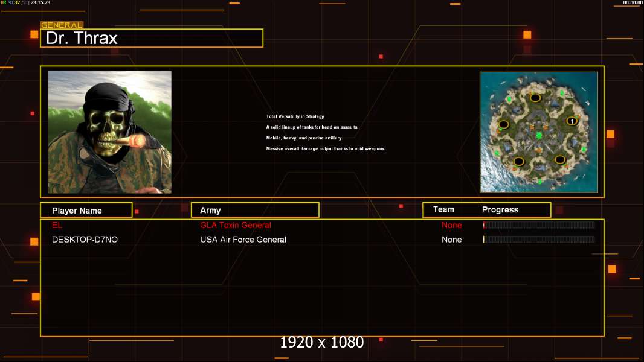Click the USA Air Force General army entry
644x362 pixels.
[243, 240]
